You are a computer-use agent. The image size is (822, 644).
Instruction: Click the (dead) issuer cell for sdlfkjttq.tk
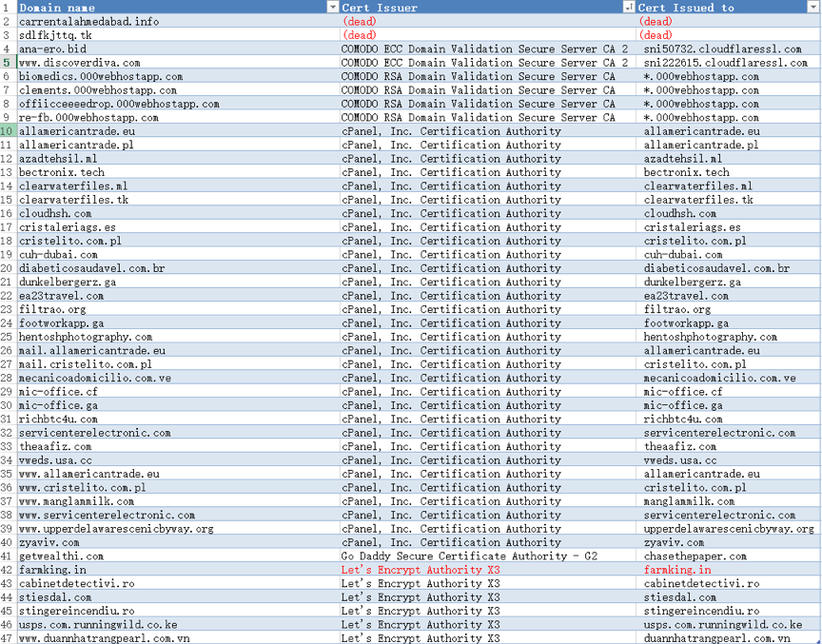[x=360, y=35]
